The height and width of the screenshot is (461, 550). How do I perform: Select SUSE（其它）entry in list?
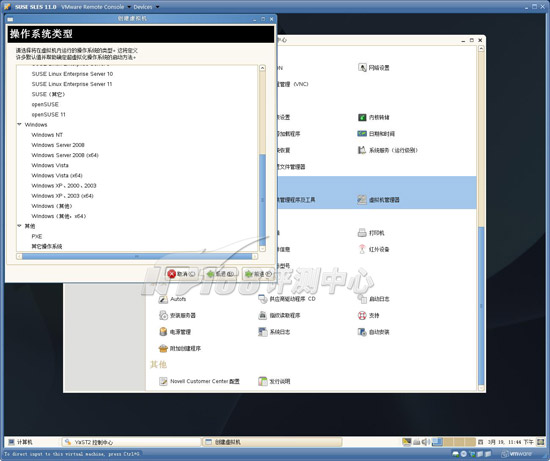[48, 94]
